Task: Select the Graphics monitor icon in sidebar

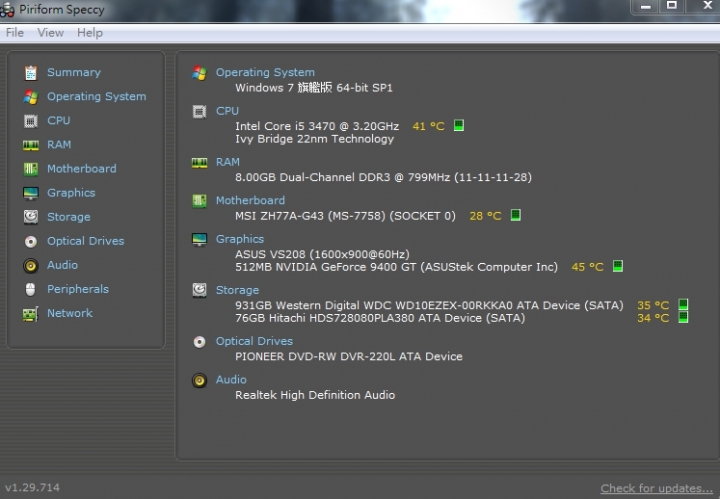Action: [31, 193]
